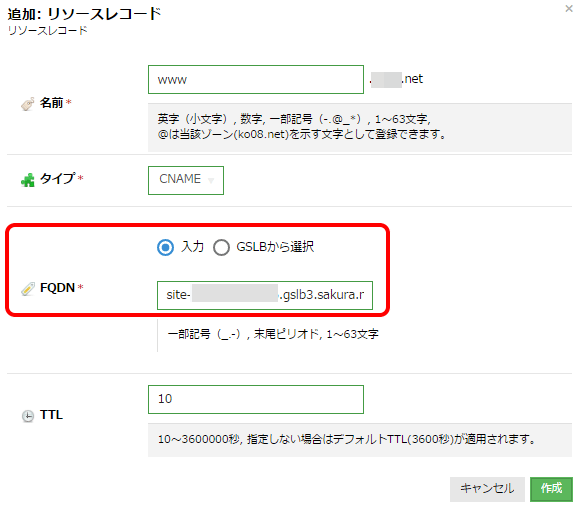This screenshot has height=510, width=579.
Task: Click the pencil icon beside FQDN
Action: pos(28,288)
